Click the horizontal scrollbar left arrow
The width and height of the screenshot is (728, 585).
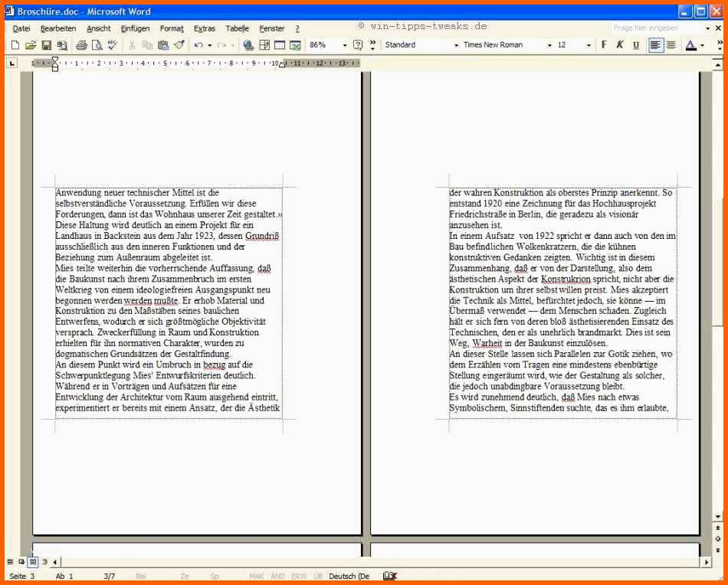coord(54,562)
